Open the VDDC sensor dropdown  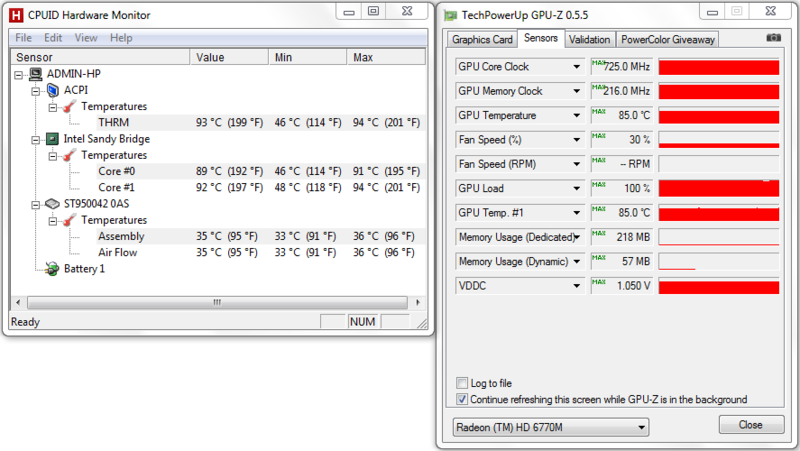pos(576,286)
